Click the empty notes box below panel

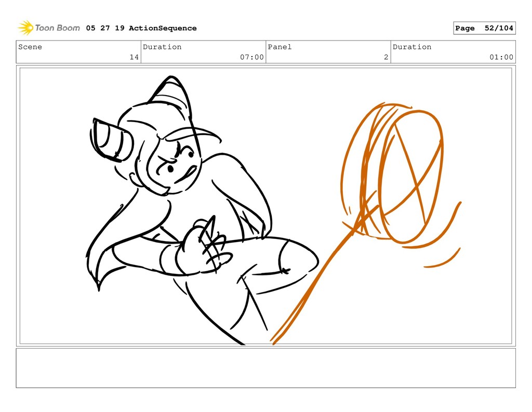[265, 368]
